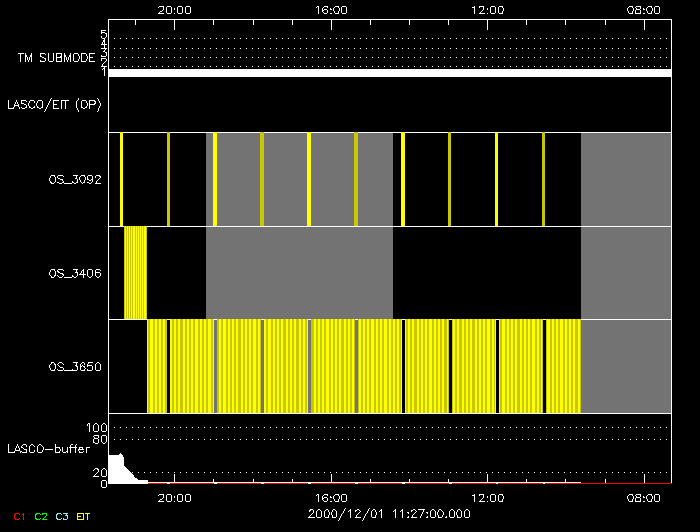Click the widest gray block in OS_3406 row
The width and height of the screenshot is (700, 532).
click(299, 272)
